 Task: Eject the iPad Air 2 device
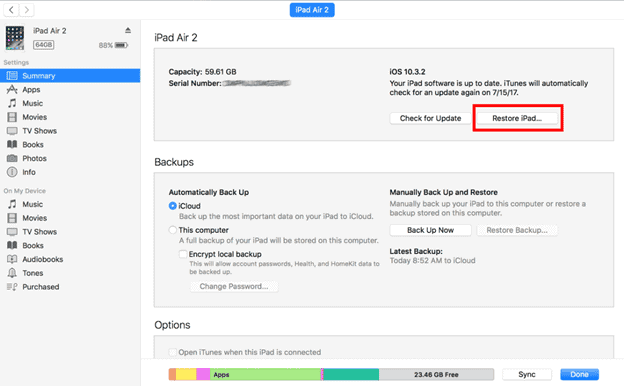tap(128, 30)
